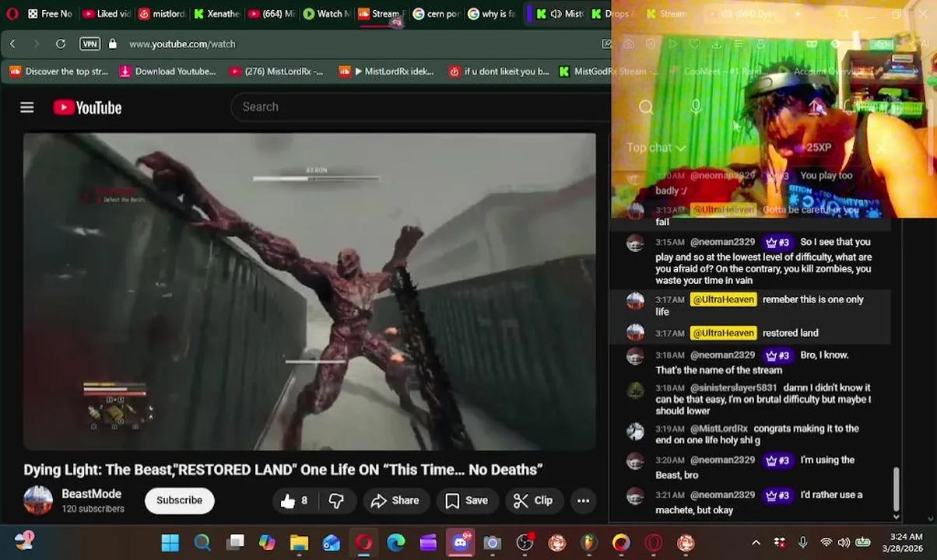Screen dimensions: 937x560
Task: Open BeastMode channel avatar
Action: pos(38,500)
